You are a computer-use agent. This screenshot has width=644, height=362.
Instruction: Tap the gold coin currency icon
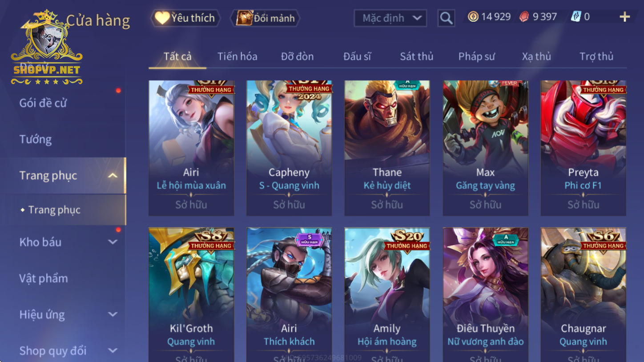[x=473, y=17]
